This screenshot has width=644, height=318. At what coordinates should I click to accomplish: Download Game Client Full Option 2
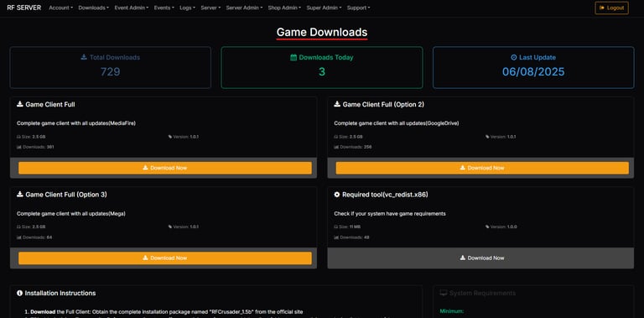coord(482,168)
